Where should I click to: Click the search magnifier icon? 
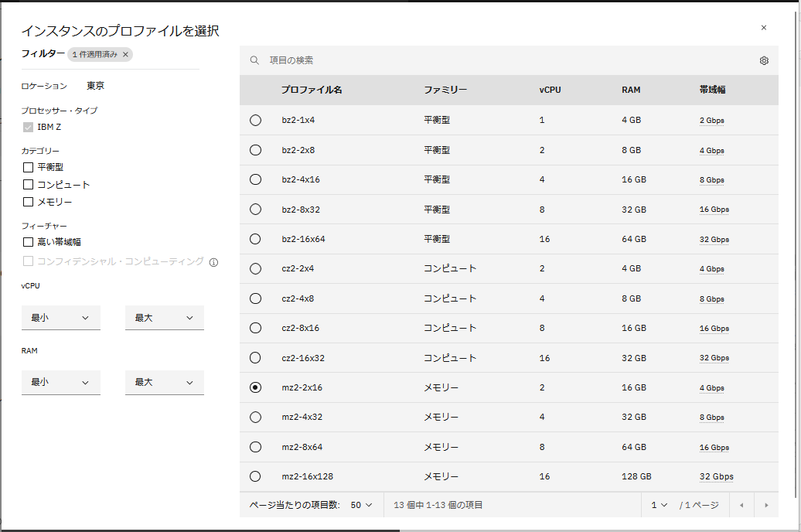(254, 60)
